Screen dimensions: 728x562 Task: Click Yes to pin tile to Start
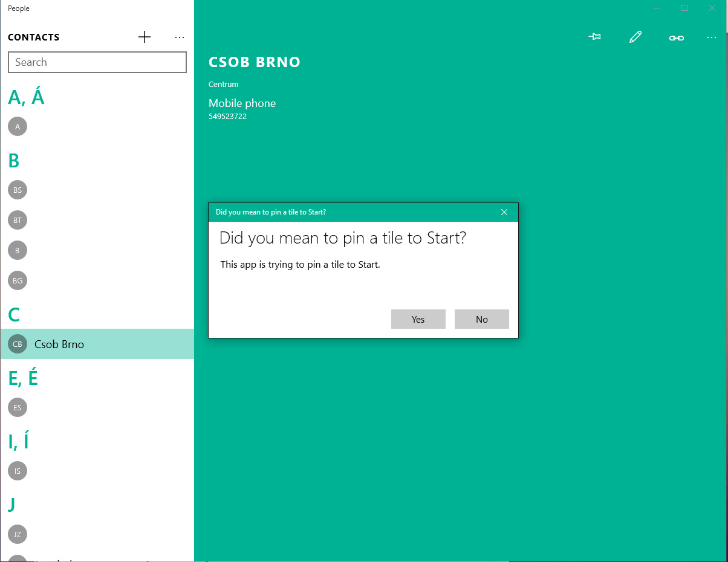click(x=418, y=319)
